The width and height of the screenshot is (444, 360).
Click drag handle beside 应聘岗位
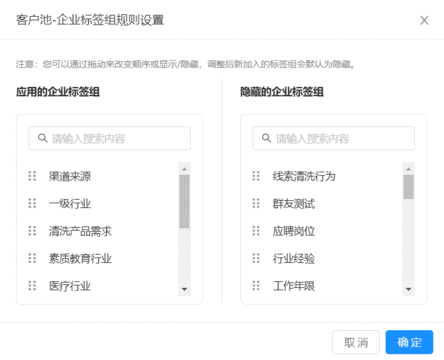(256, 231)
